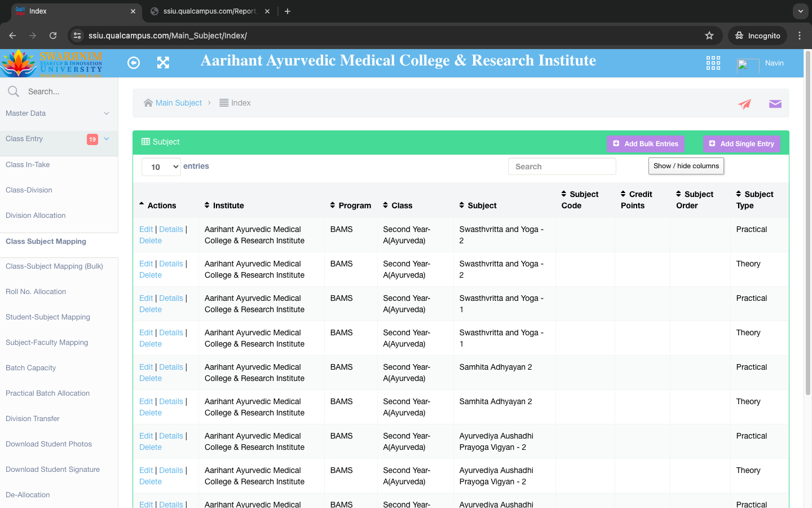The height and width of the screenshot is (508, 812).
Task: Click the browser address bar URL
Action: click(167, 36)
